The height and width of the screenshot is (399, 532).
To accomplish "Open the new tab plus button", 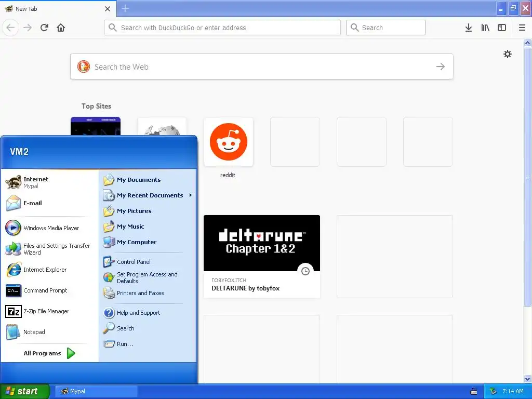I will tap(125, 8).
